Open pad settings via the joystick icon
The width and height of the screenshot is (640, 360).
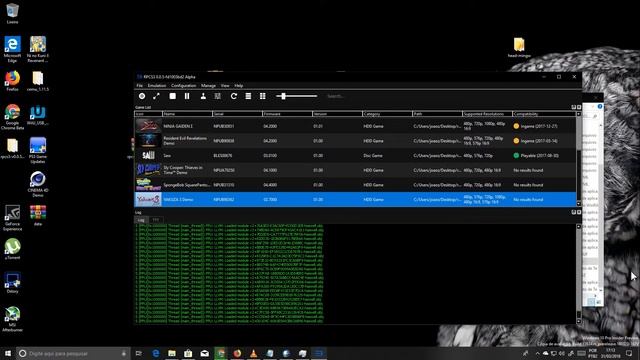[203, 96]
